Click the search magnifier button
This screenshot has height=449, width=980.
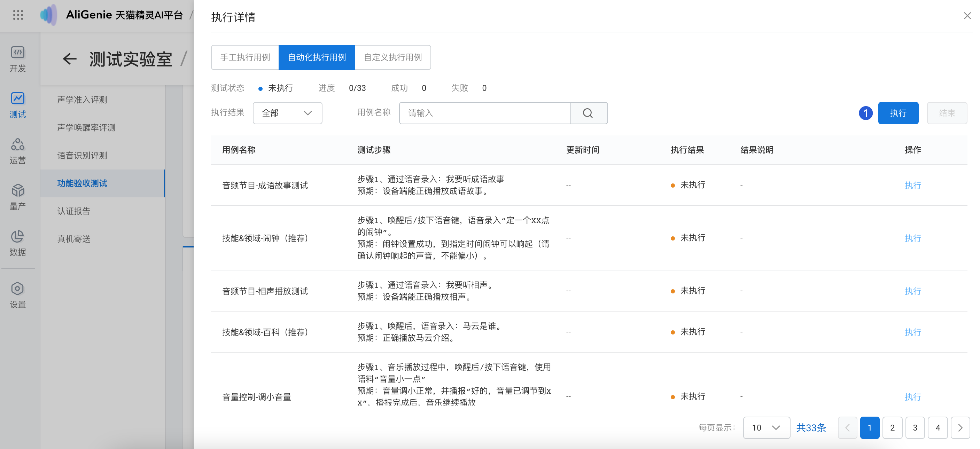[589, 113]
